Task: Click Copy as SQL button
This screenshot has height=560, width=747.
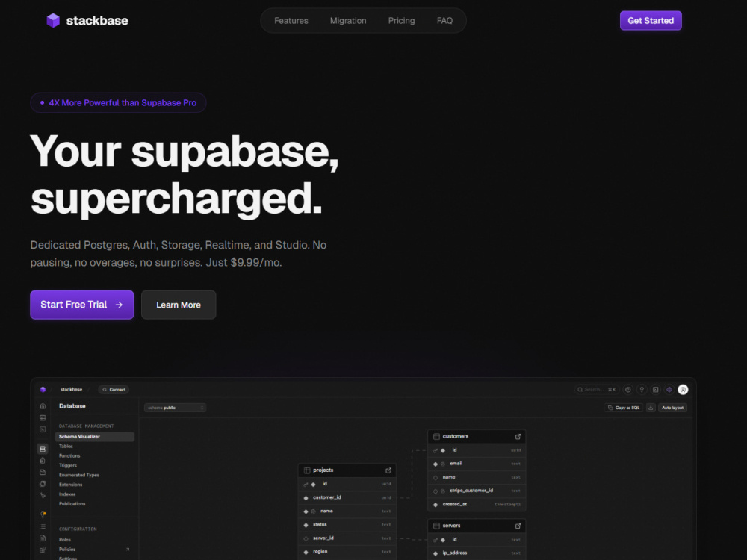Action: 624,408
